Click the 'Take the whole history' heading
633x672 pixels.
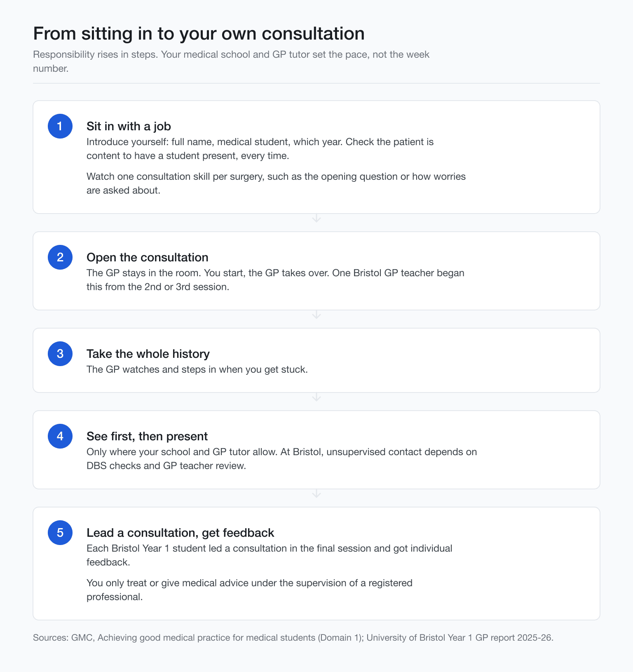point(148,354)
